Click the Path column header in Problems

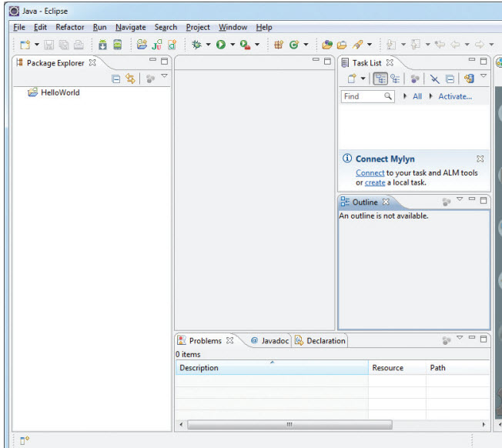[x=458, y=368]
